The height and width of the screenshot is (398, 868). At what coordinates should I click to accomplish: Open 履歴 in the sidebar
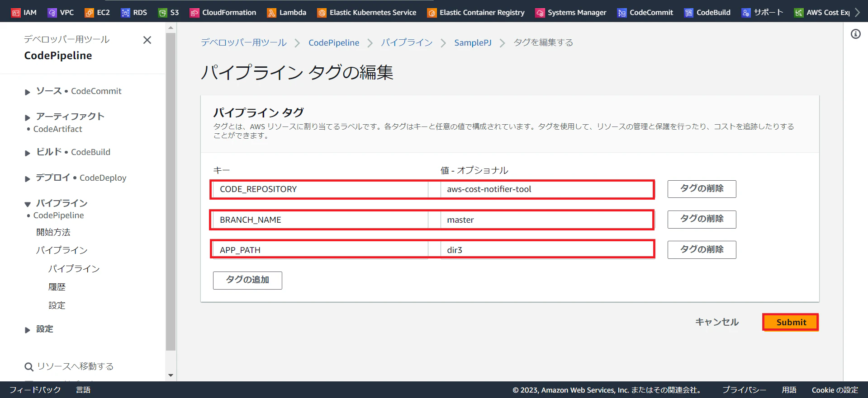point(57,287)
